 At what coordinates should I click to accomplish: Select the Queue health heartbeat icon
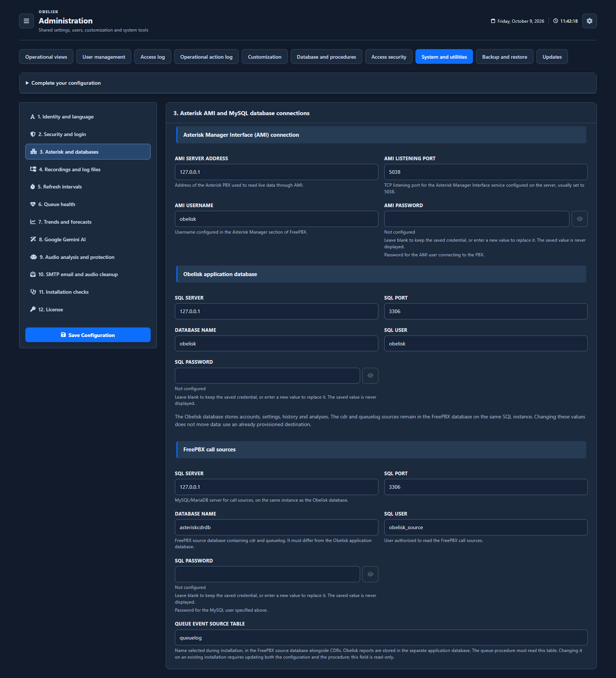(33, 204)
